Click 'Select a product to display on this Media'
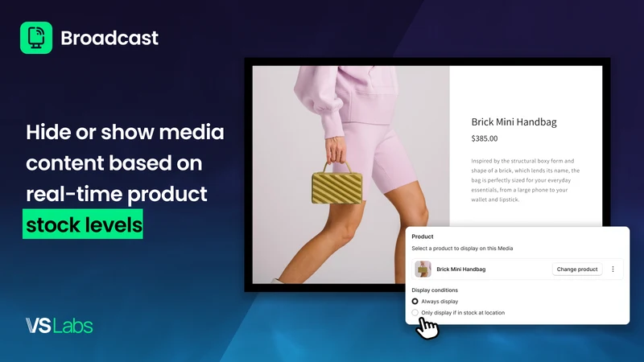 [462, 249]
